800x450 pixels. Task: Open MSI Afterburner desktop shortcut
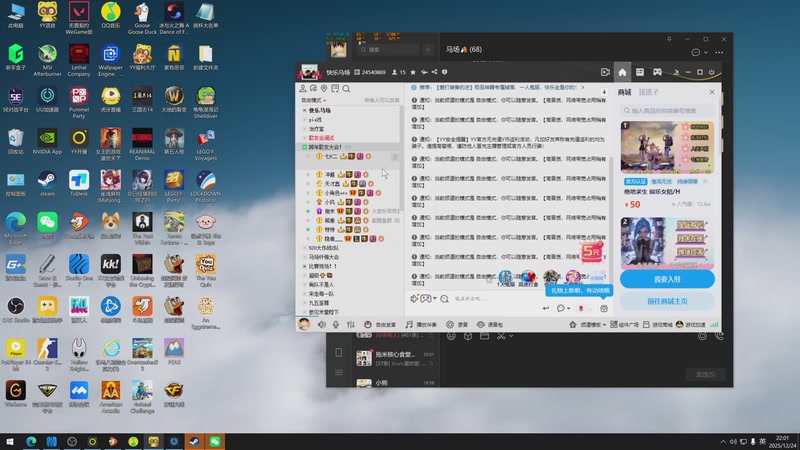47,60
